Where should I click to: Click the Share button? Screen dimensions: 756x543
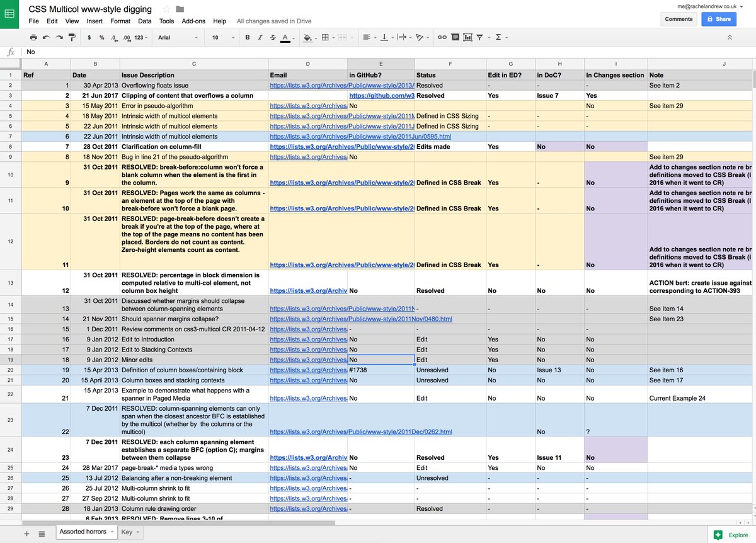tap(718, 20)
